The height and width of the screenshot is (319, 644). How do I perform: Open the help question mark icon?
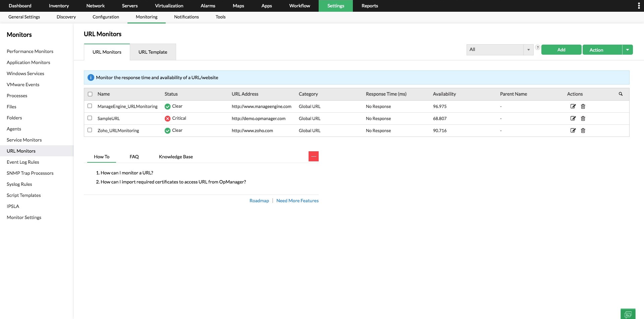pos(538,48)
